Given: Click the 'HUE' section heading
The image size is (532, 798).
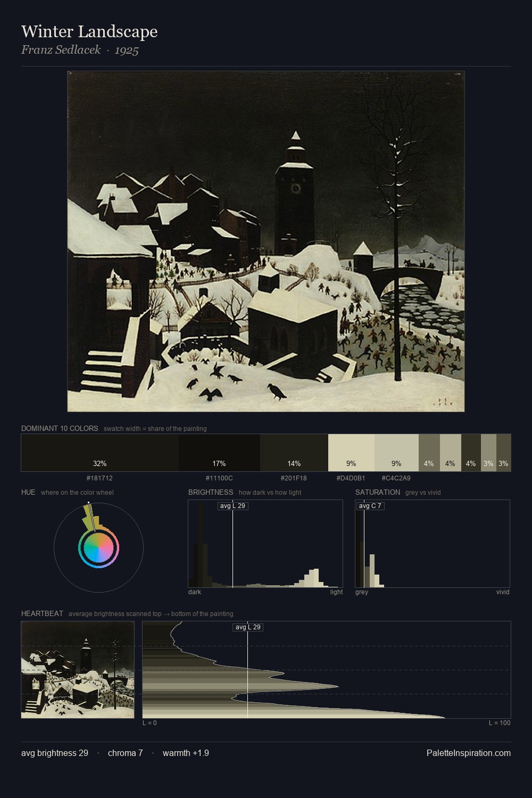Looking at the screenshot, I should (x=28, y=492).
